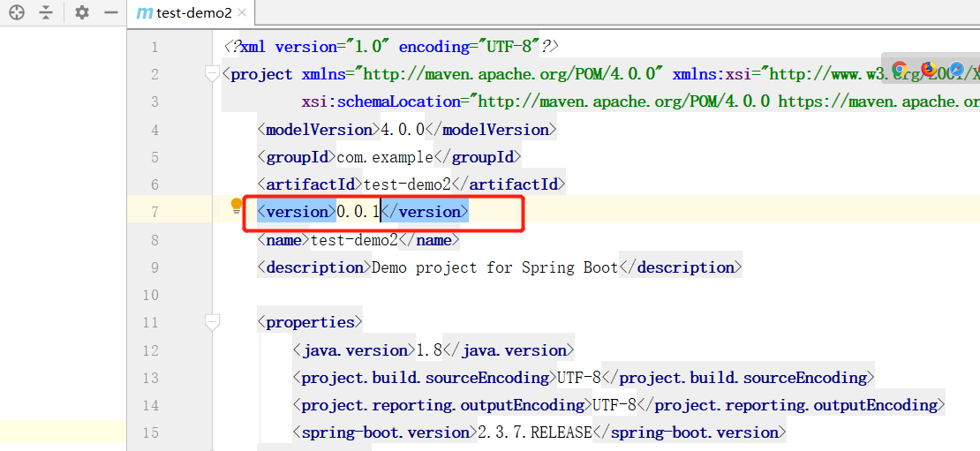Hide the side panel with the minus icon
This screenshot has width=980, height=451.
pos(110,12)
